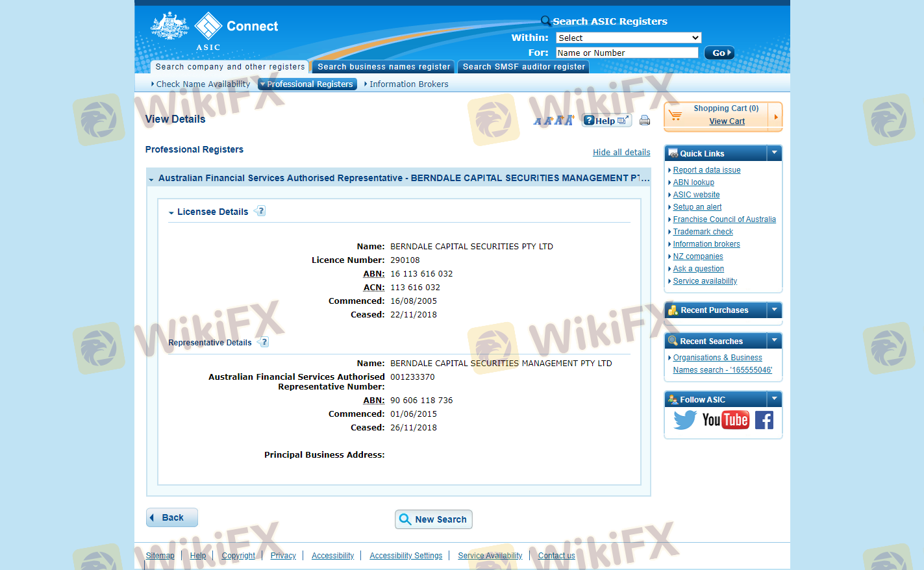Collapse the Licensee Details section

171,212
